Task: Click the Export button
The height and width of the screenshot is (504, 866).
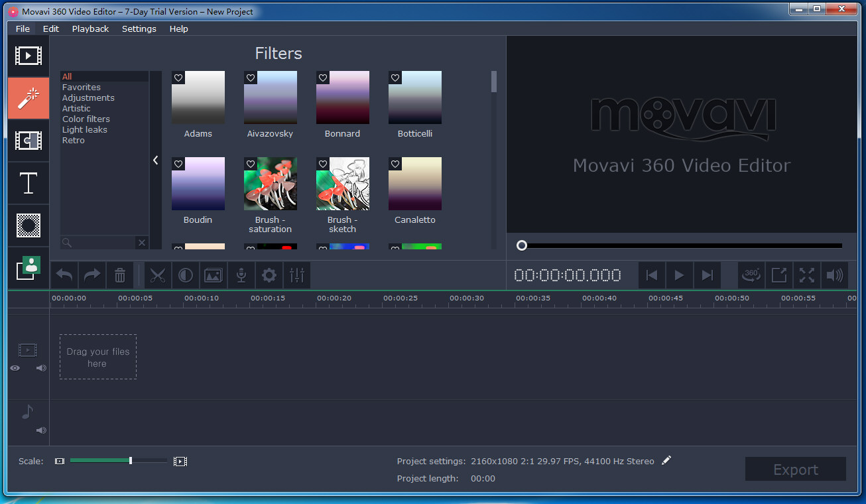Action: click(x=796, y=470)
